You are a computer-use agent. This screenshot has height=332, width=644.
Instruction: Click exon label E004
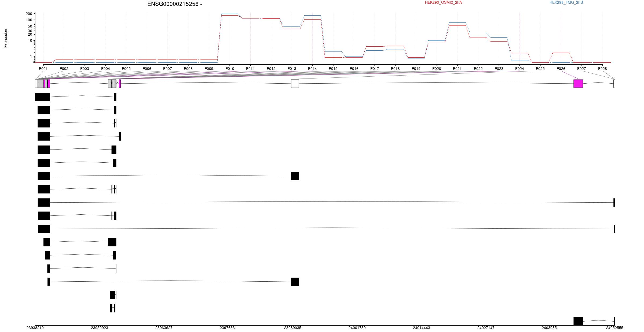coord(105,69)
